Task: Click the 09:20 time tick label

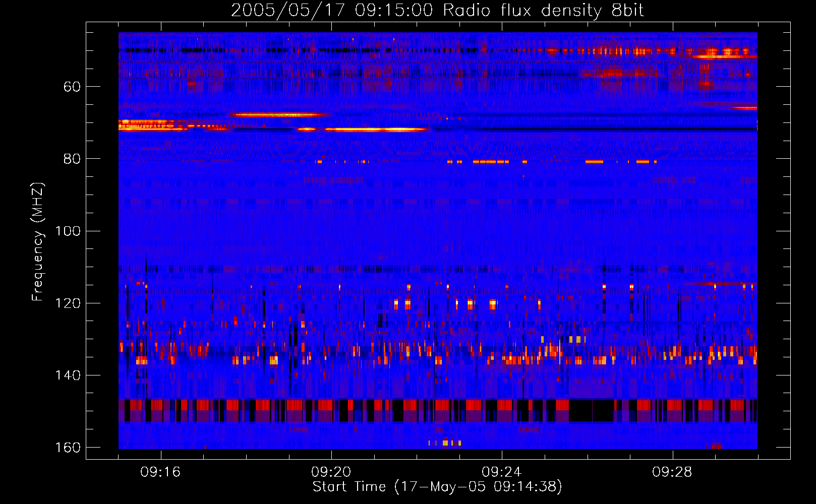Action: click(331, 472)
